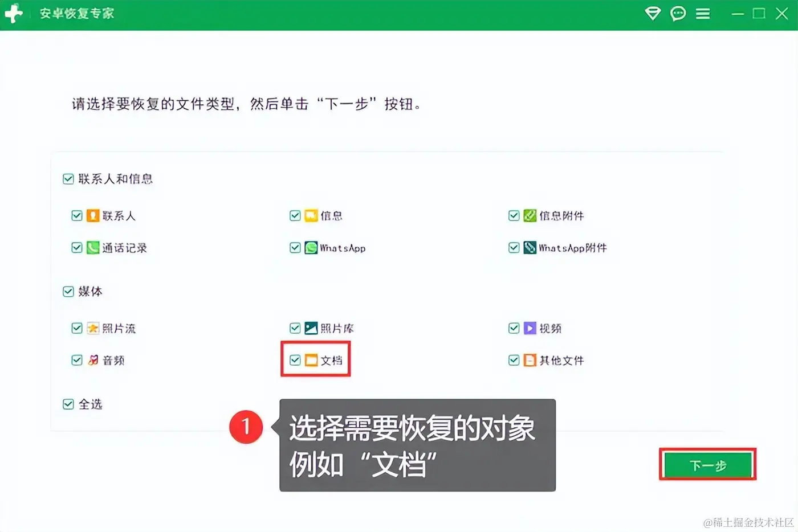Click the 照片库 picture icon
The width and height of the screenshot is (798, 532).
311,328
